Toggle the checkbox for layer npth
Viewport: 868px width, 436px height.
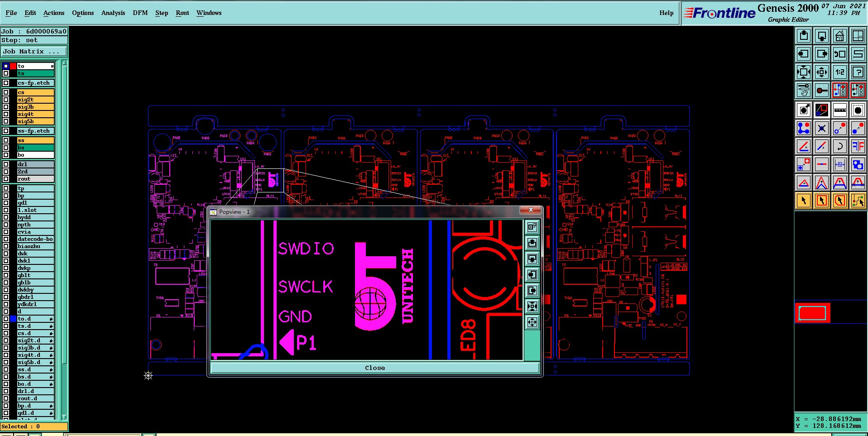6,225
